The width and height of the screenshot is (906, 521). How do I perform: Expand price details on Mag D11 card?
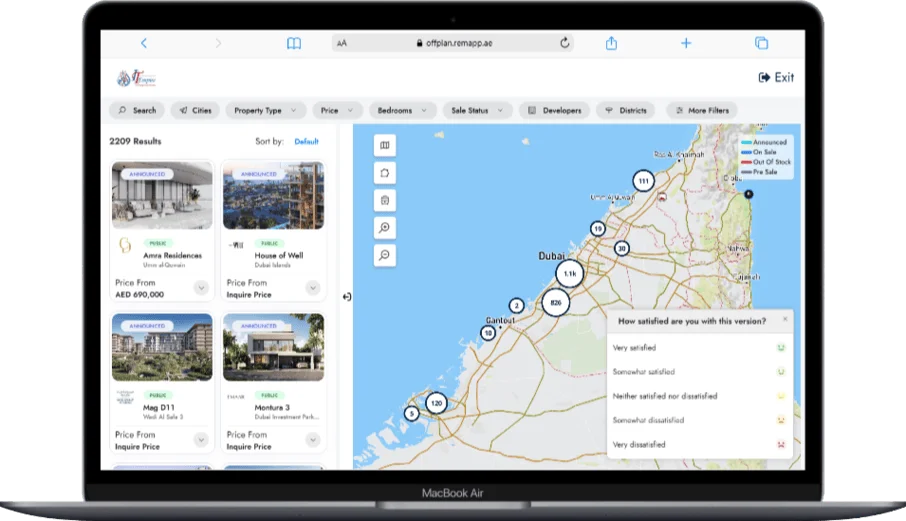[x=201, y=440]
